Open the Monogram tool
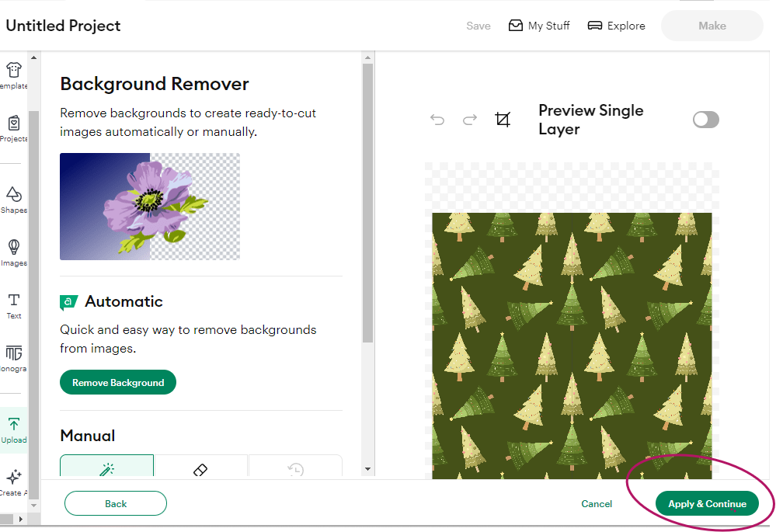The image size is (776, 532). (x=13, y=358)
